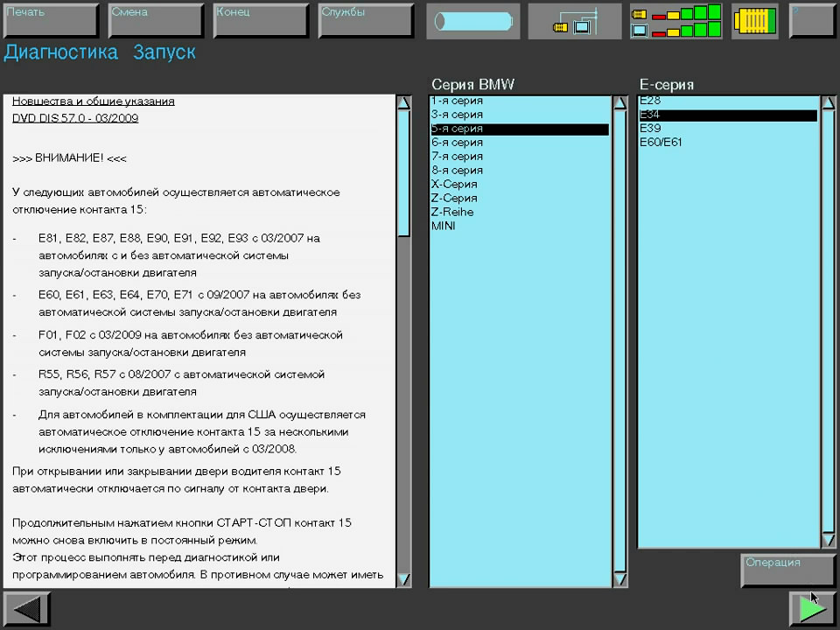Select the highlighted 5-я серия entry

tap(520, 129)
